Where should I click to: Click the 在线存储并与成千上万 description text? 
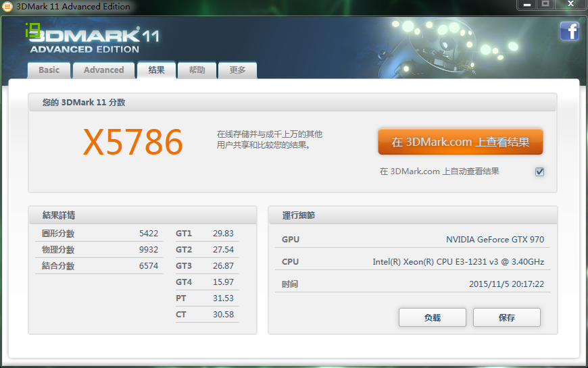pyautogui.click(x=269, y=139)
